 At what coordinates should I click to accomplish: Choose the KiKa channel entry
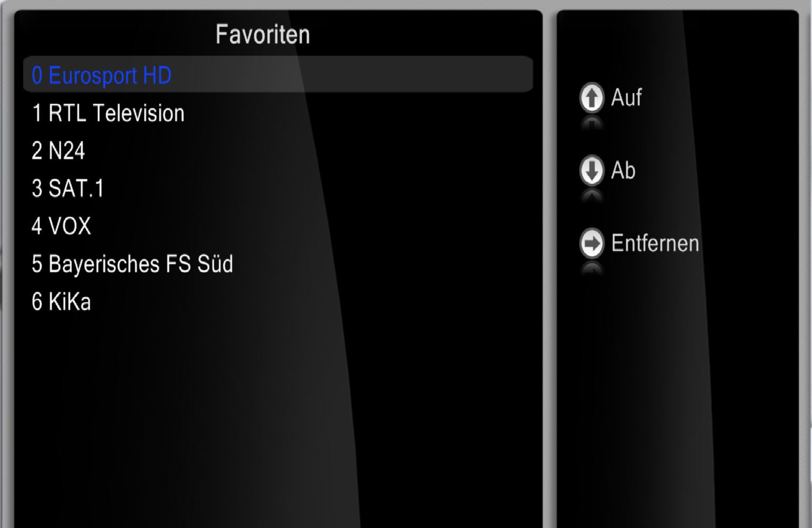click(278, 302)
